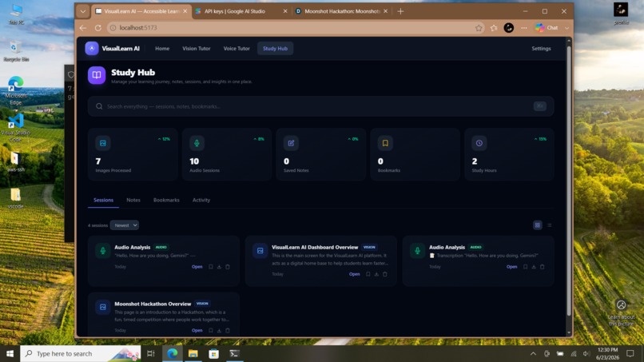Click the Search everything input field
This screenshot has height=362, width=644.
(320, 106)
